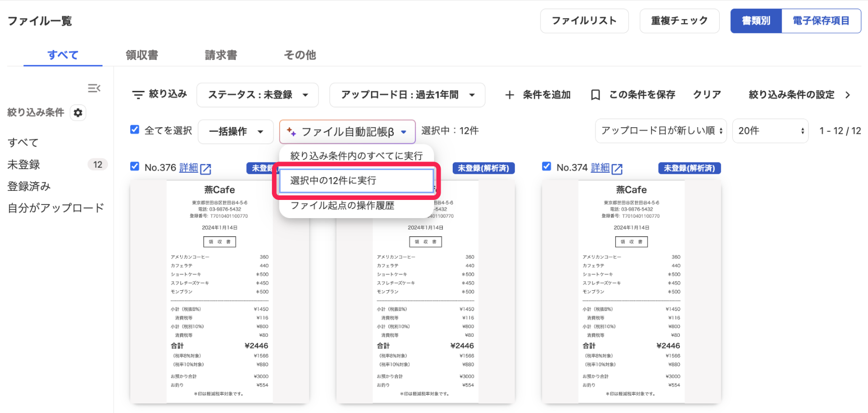Click この条件を保存 button

633,95
